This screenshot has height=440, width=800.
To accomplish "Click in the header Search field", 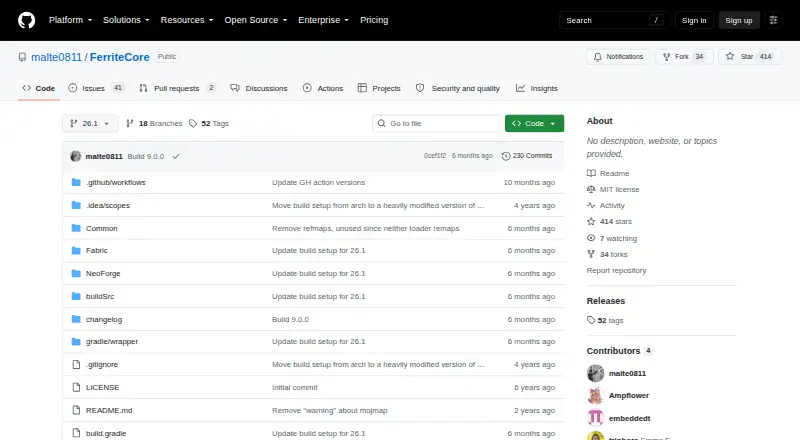I will [614, 20].
